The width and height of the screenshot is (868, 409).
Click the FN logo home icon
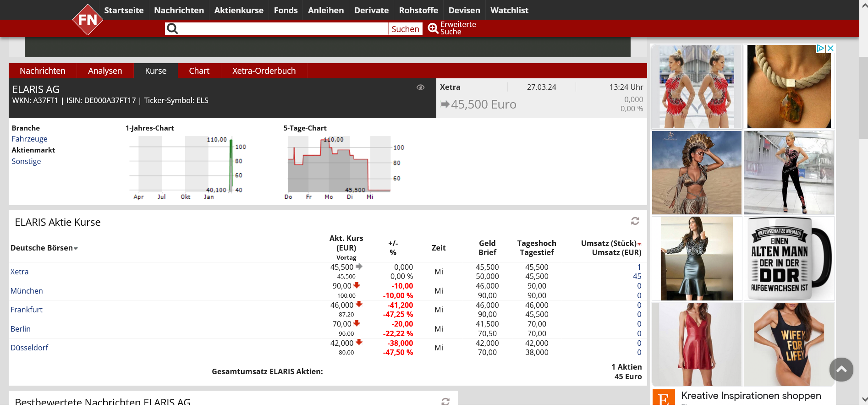[88, 20]
